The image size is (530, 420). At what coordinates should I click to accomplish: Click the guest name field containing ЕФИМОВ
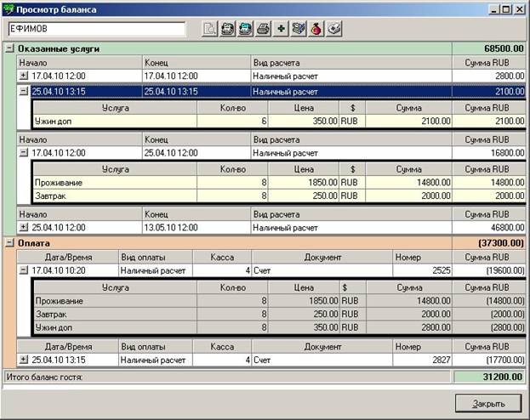(95, 30)
